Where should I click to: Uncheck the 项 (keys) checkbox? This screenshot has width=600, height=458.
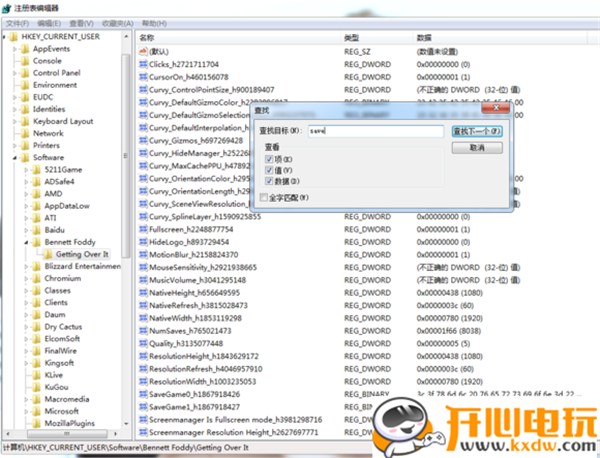269,159
